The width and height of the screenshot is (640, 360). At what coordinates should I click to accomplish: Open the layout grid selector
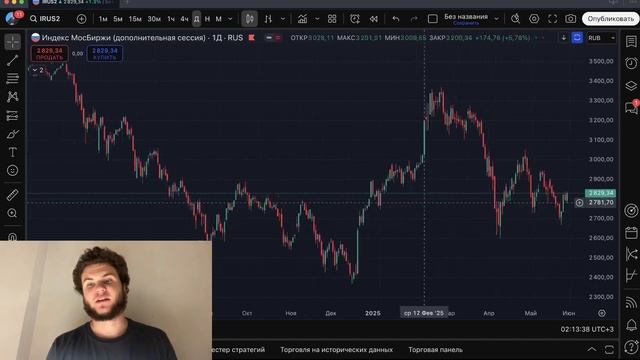pyautogui.click(x=332, y=19)
